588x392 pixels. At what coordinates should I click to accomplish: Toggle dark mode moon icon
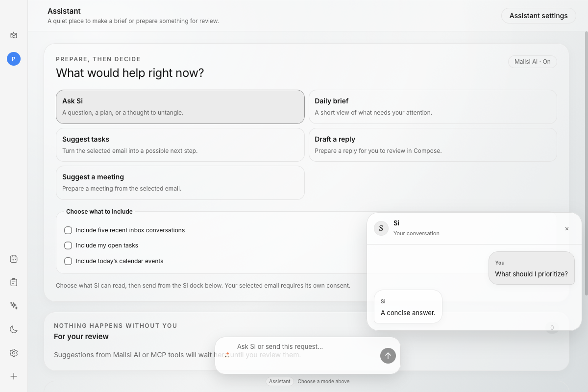tap(14, 329)
